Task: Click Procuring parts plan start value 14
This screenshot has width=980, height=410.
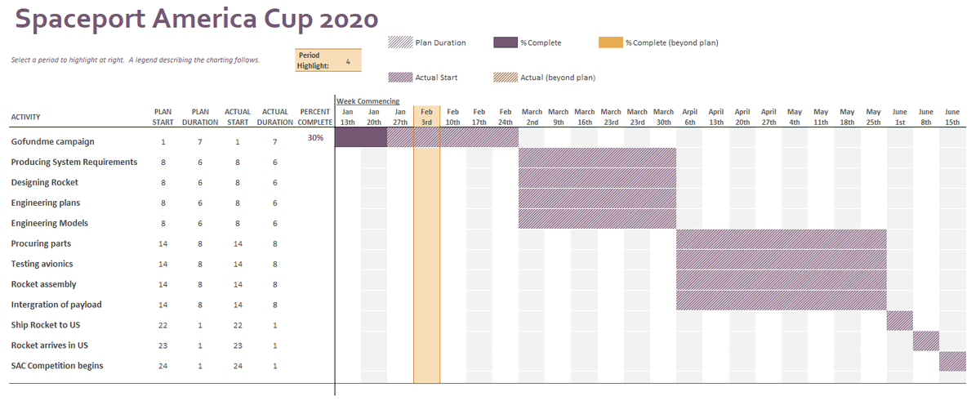Action: (x=163, y=244)
